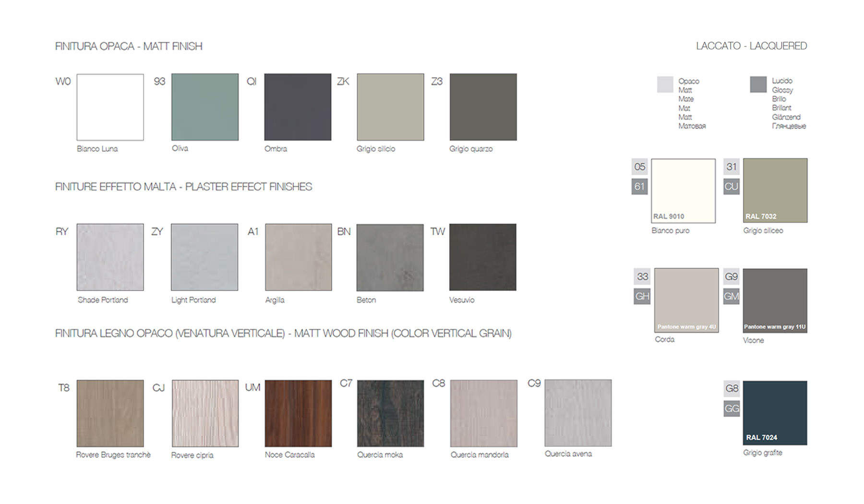Choose the Ombra dark matt swatch

click(x=298, y=107)
